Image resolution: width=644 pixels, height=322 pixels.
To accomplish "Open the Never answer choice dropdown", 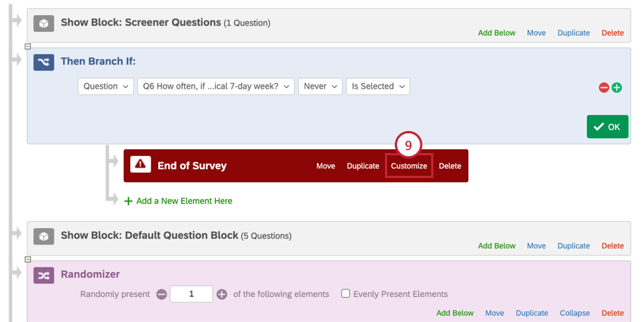I will (320, 86).
